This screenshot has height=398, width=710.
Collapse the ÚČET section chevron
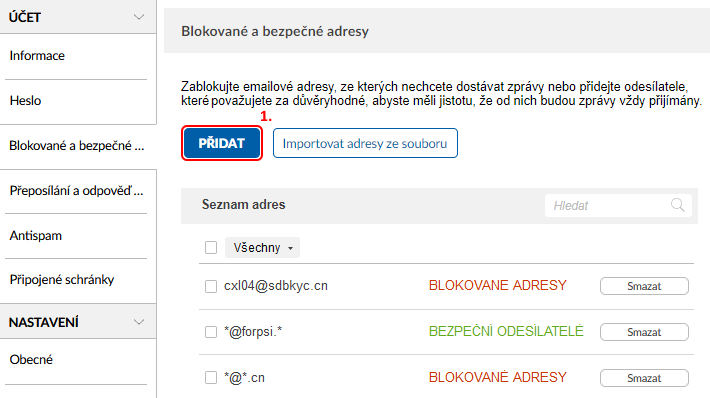coord(139,17)
